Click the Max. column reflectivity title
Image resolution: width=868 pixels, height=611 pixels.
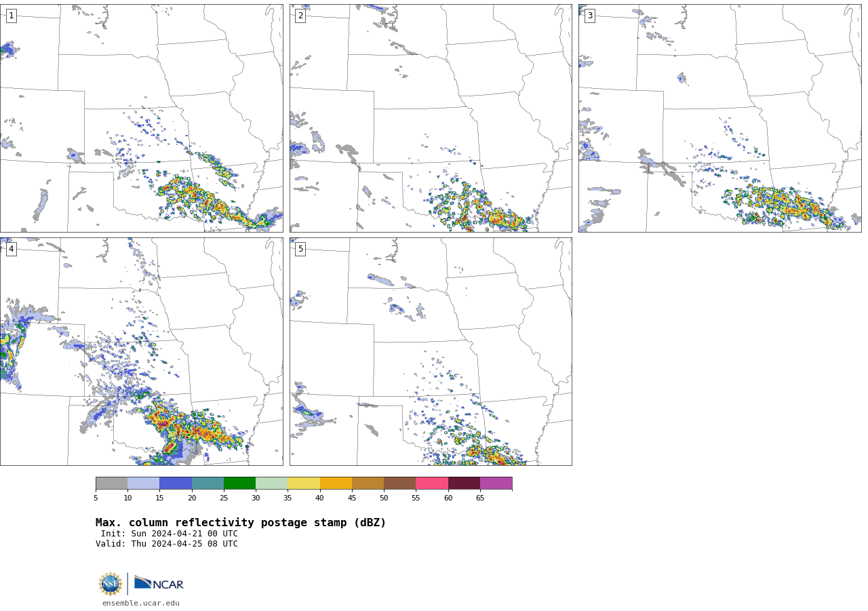tap(241, 523)
